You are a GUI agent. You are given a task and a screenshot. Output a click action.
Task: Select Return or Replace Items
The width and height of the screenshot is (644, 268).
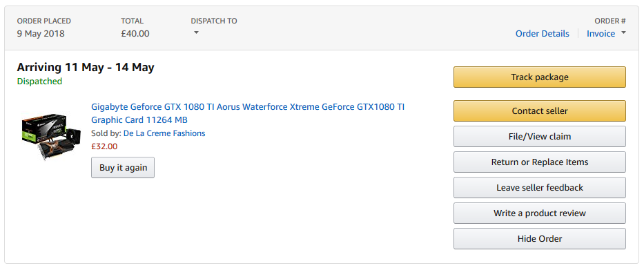pos(540,162)
